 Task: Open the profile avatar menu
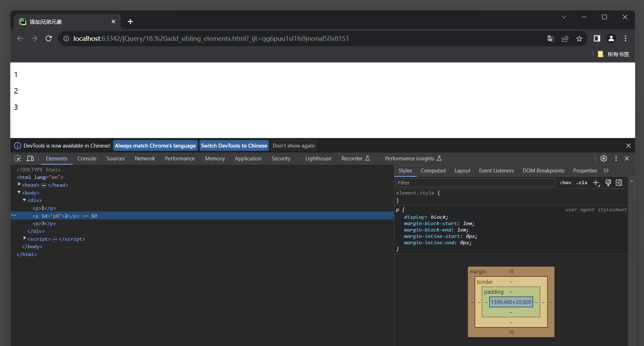(611, 38)
